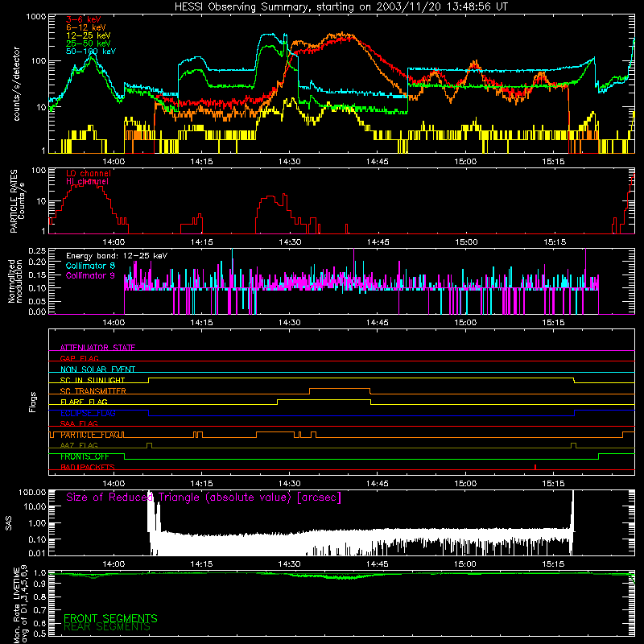This screenshot has width=644, height=644.
Task: Click the REAR SEGMENTS legend label
Action: 107,627
